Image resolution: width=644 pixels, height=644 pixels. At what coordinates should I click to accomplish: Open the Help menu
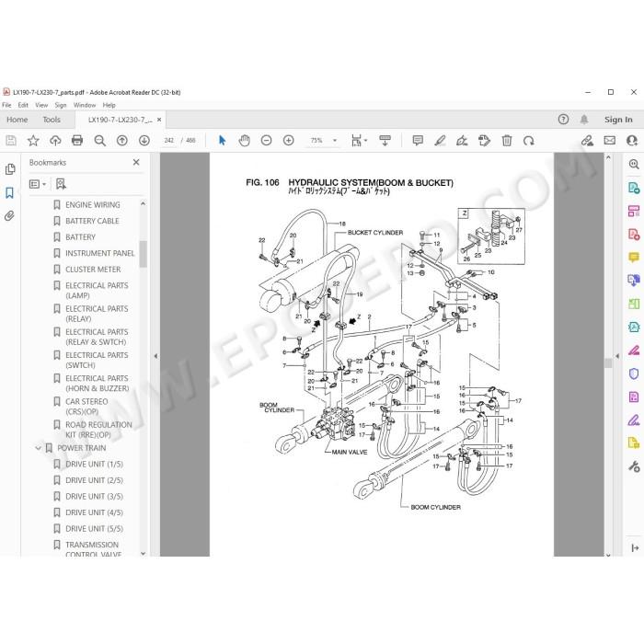109,105
